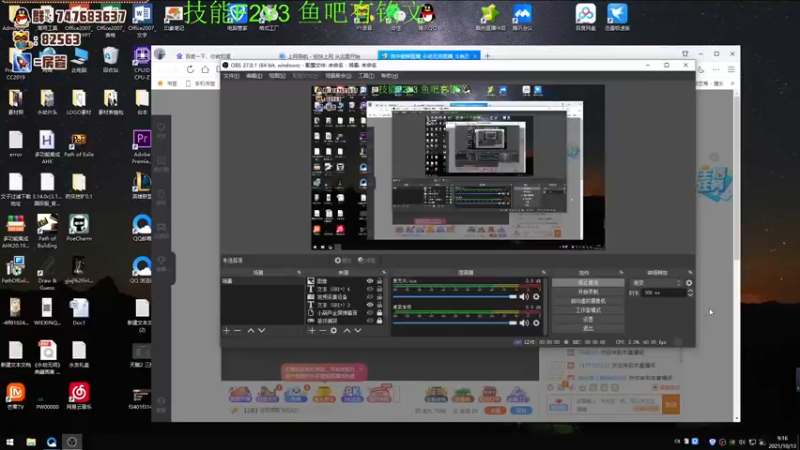The height and width of the screenshot is (450, 800).
Task: Pop out the 控件 dock panel
Action: point(621,272)
